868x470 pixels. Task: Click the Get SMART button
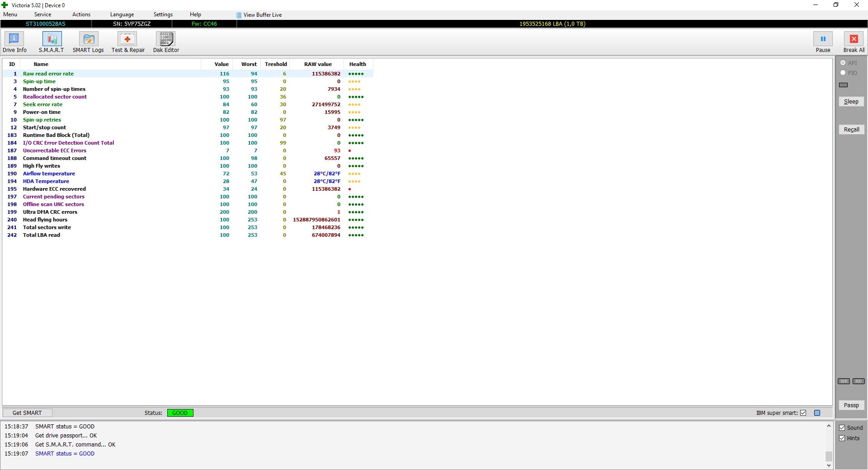[27, 413]
